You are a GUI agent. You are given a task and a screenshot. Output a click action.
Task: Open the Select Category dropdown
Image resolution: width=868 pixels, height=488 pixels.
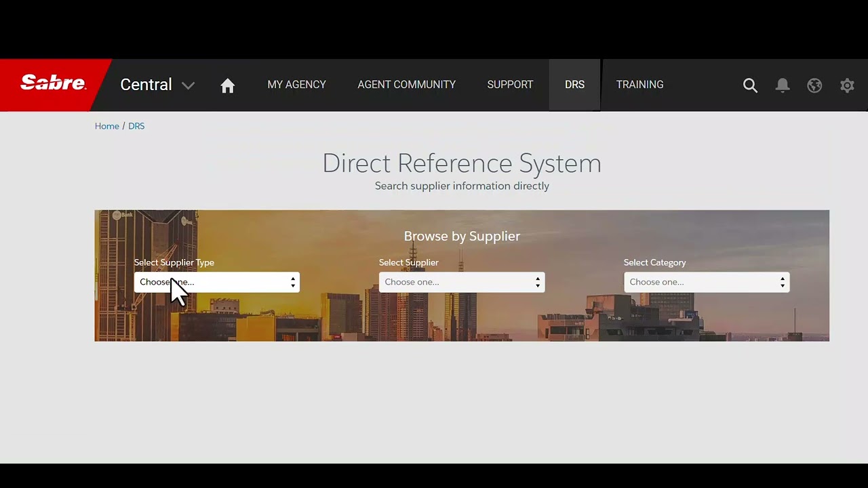707,282
